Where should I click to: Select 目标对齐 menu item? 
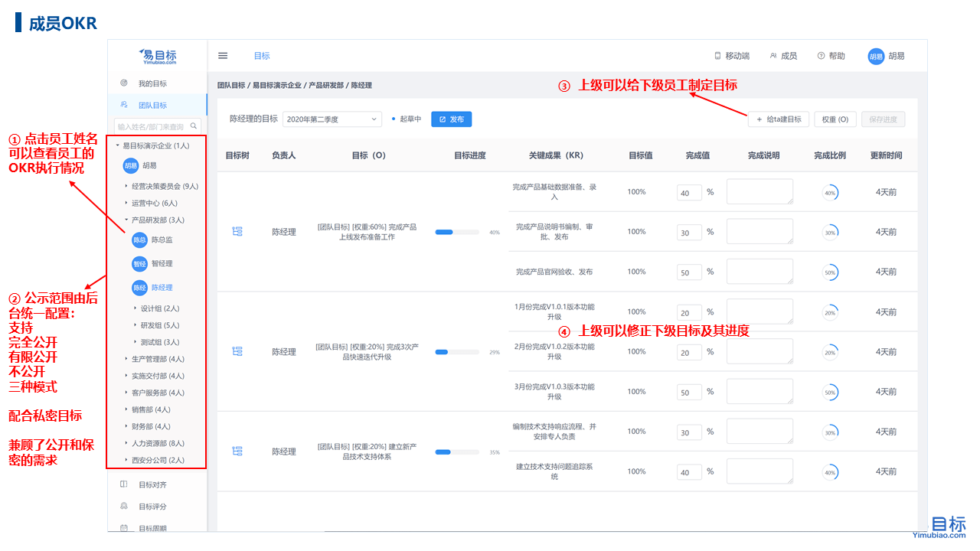(152, 484)
